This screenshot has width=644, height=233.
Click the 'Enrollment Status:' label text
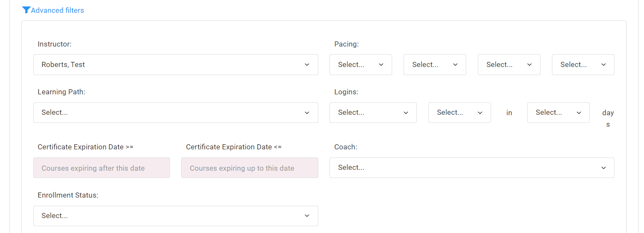[68, 195]
